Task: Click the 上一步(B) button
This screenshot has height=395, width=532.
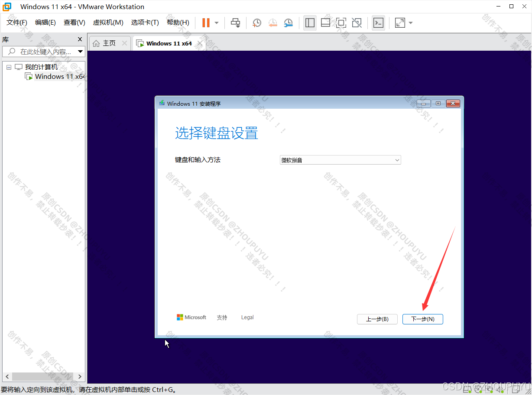Action: pos(377,319)
